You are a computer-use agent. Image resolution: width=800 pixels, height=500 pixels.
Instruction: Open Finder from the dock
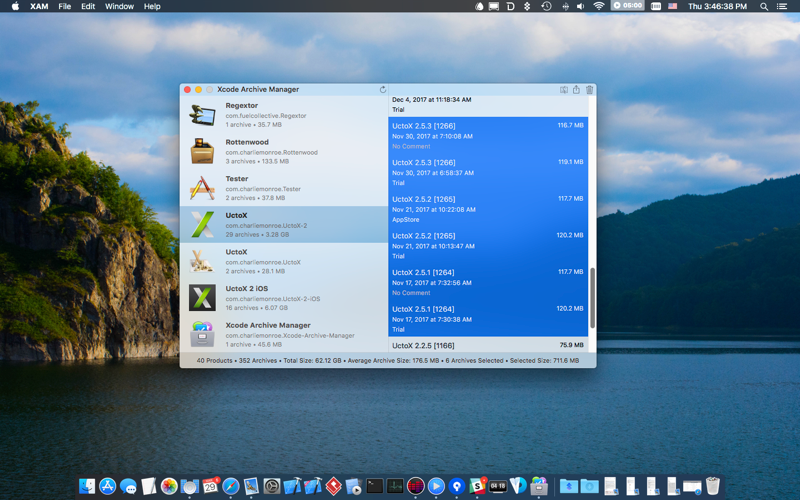click(x=87, y=486)
